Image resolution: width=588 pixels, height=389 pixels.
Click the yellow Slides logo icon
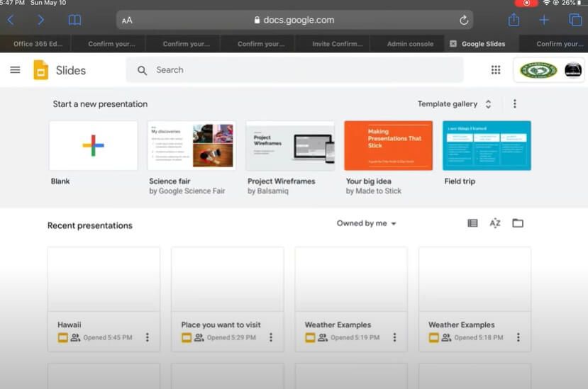[x=41, y=70]
